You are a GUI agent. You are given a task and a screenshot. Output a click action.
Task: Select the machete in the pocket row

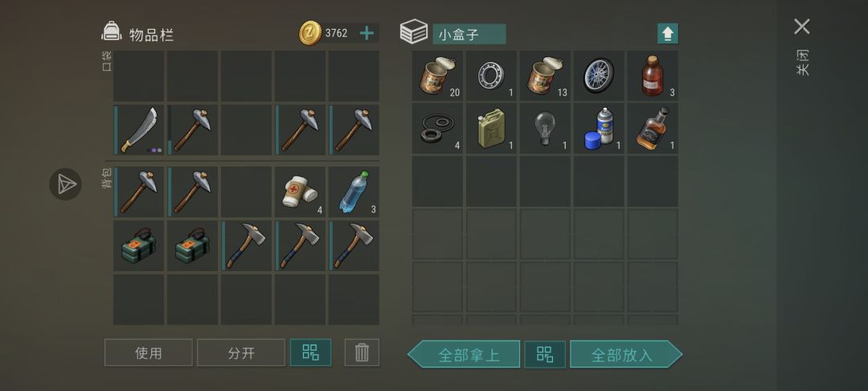pyautogui.click(x=138, y=130)
